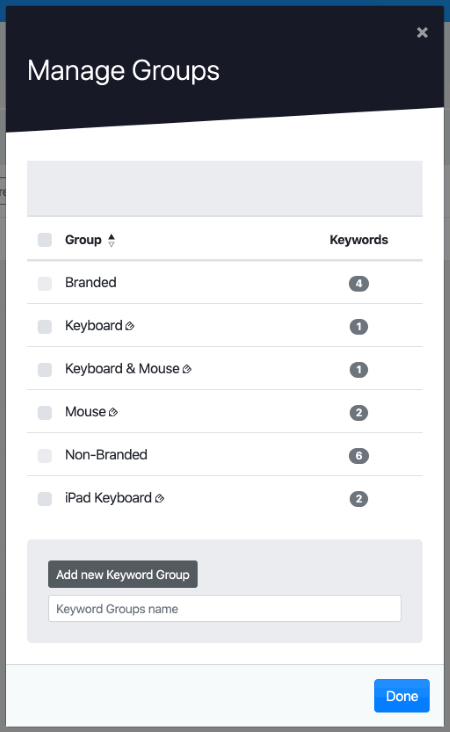Check the Non-Branded group checkbox
This screenshot has width=450, height=732.
point(45,456)
